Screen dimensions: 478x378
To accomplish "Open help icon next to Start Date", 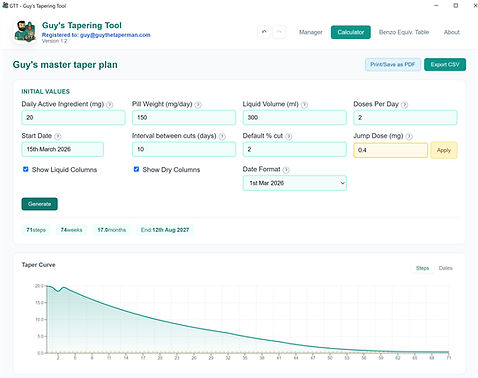I will pyautogui.click(x=58, y=136).
